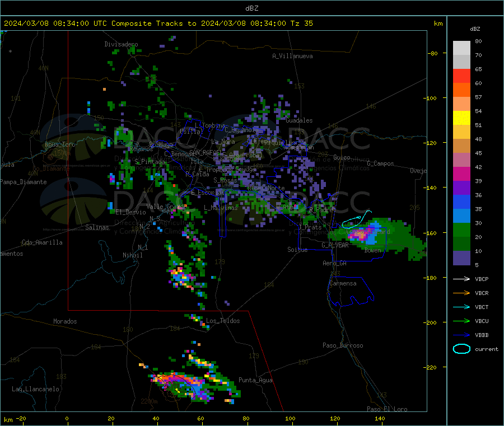Click the Paso_El_Loro place label

388,409
